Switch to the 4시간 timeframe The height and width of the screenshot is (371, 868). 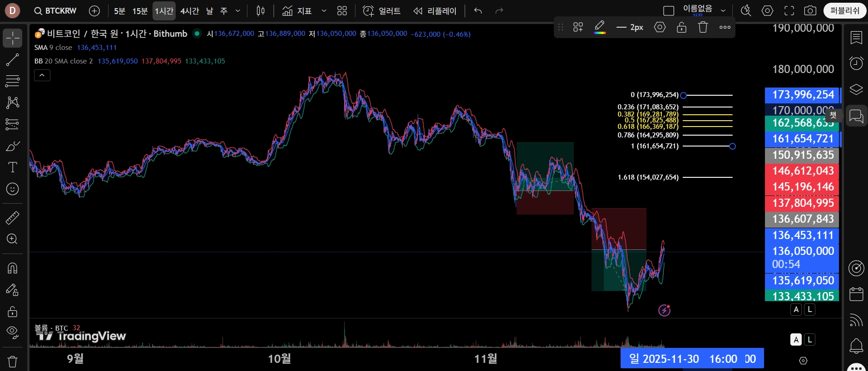[x=190, y=11]
